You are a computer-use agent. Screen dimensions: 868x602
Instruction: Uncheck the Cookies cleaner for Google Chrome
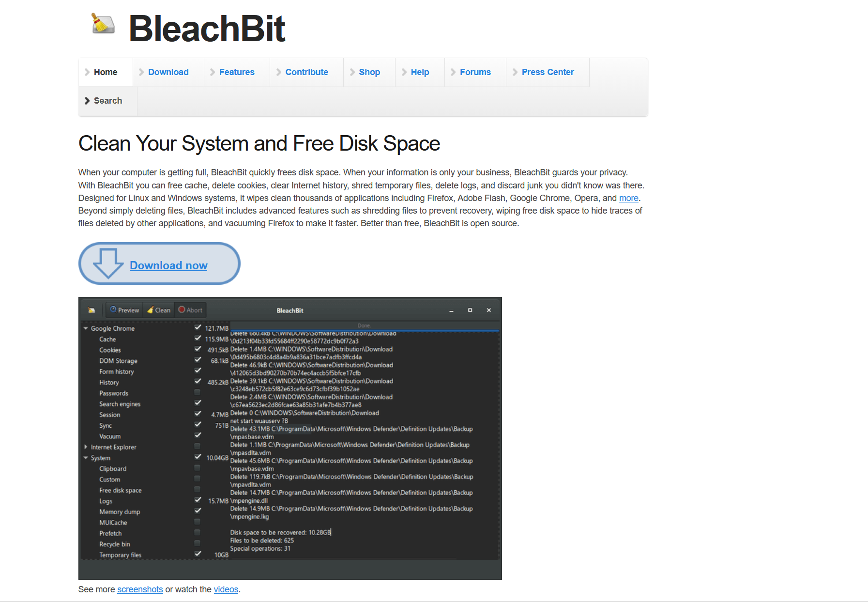tap(198, 349)
